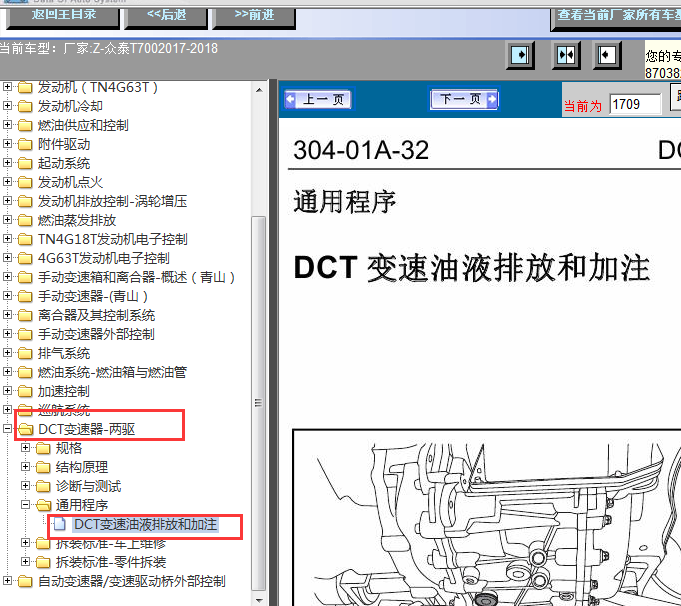The image size is (681, 606).
Task: Select the 结构原理 tree item
Action: click(82, 467)
